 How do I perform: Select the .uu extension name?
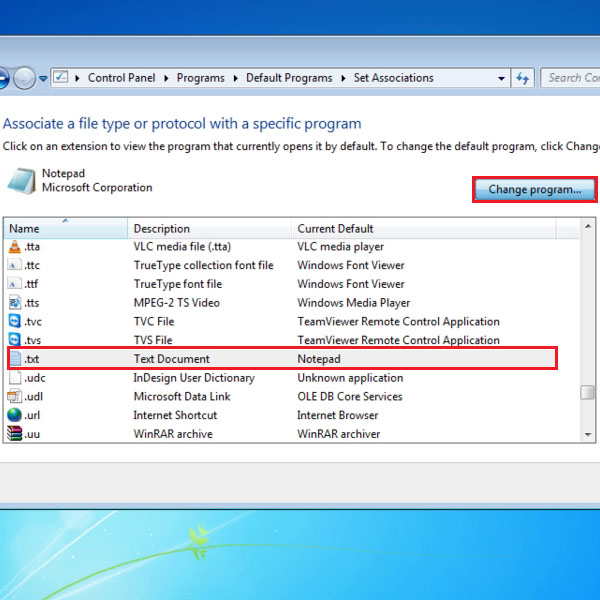coord(32,434)
